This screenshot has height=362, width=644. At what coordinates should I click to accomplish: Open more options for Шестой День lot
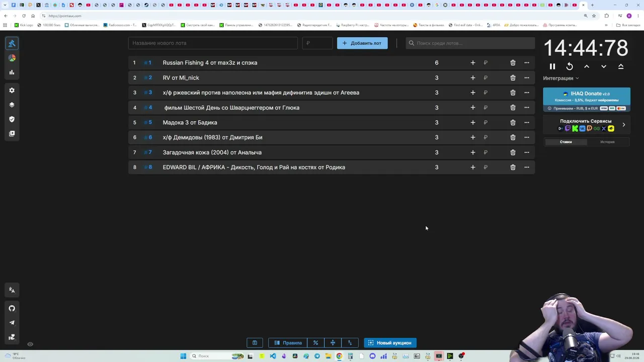527,108
